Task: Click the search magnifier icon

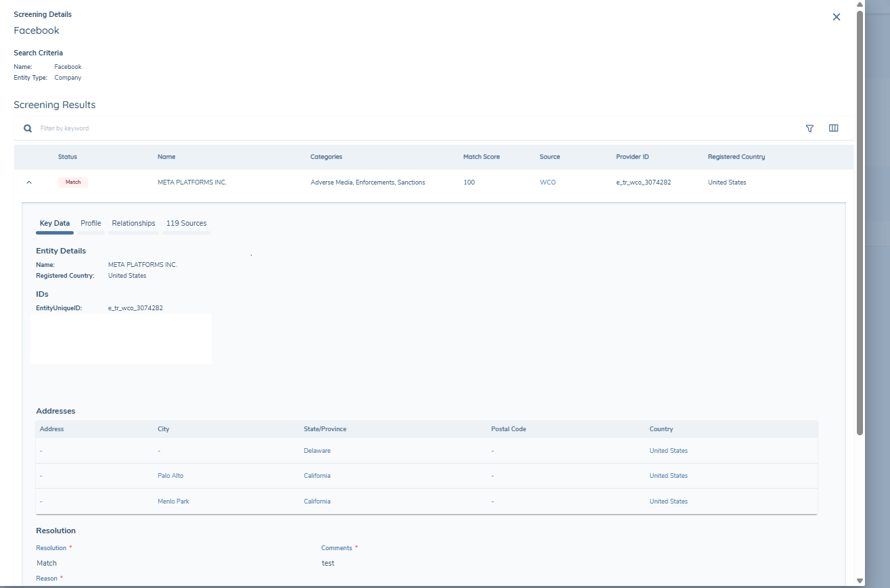Action: click(x=28, y=128)
